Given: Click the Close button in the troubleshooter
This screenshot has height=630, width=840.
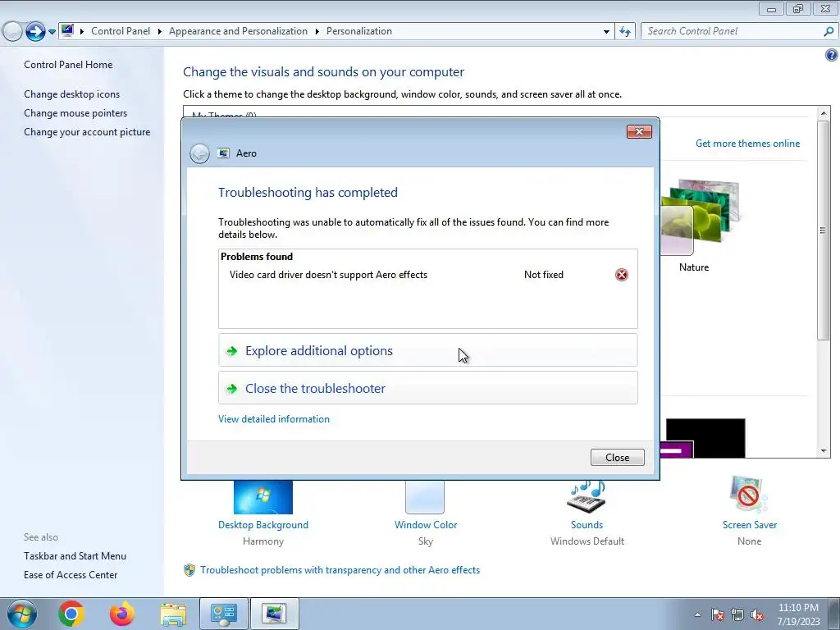Looking at the screenshot, I should pos(617,458).
